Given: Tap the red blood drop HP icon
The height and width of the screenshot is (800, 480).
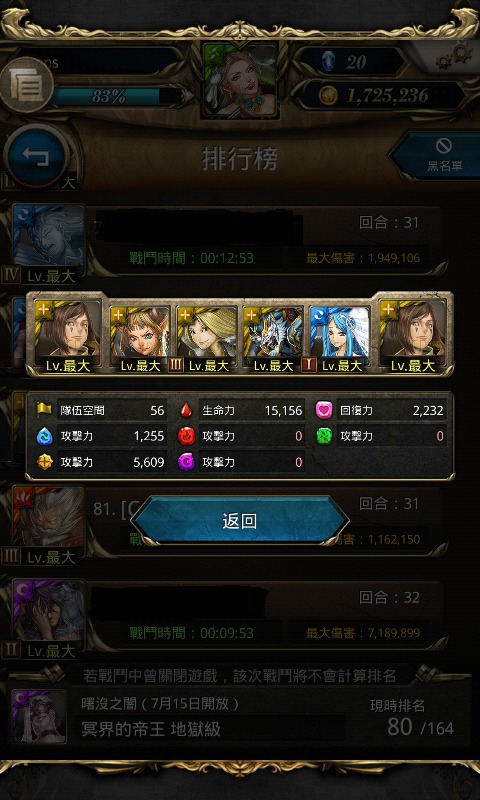Looking at the screenshot, I should [187, 410].
